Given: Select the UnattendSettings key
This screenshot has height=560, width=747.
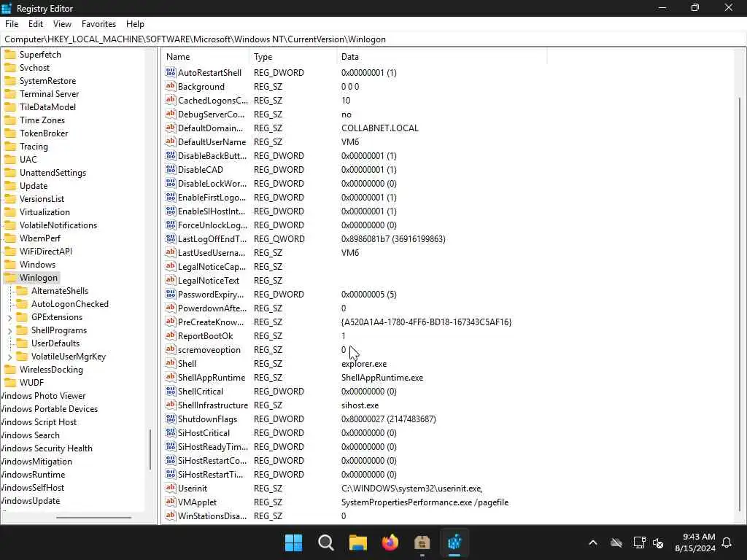Looking at the screenshot, I should (53, 173).
